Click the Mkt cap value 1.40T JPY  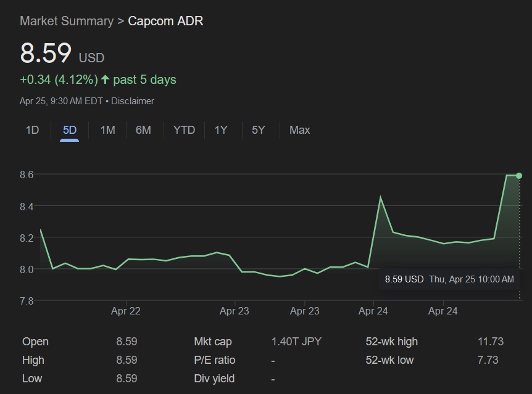click(x=296, y=342)
